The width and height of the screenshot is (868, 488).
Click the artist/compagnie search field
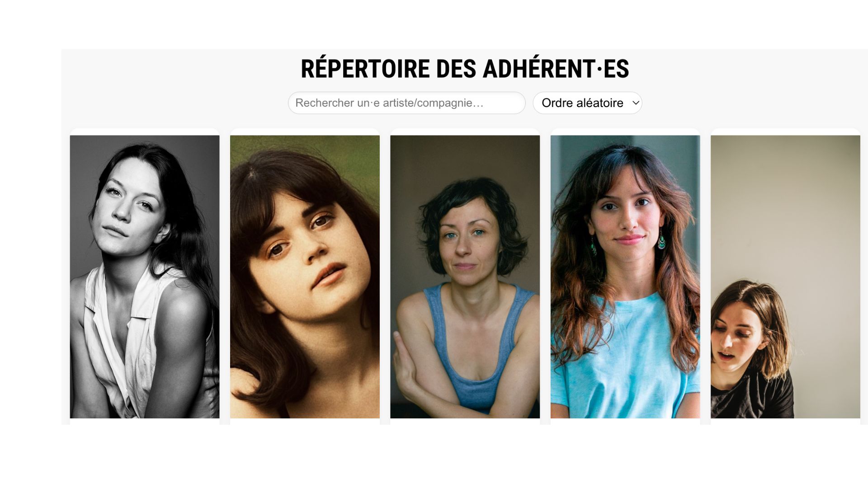pyautogui.click(x=406, y=103)
